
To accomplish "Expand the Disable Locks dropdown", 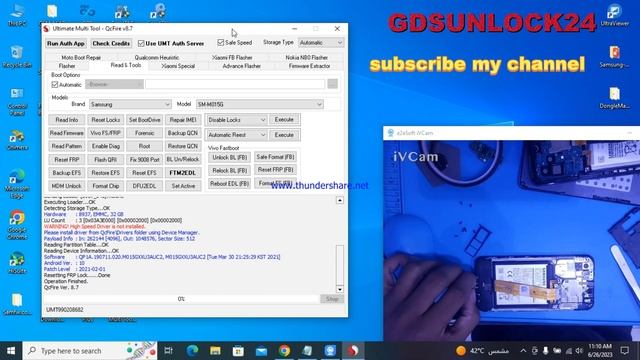I will coord(236,120).
